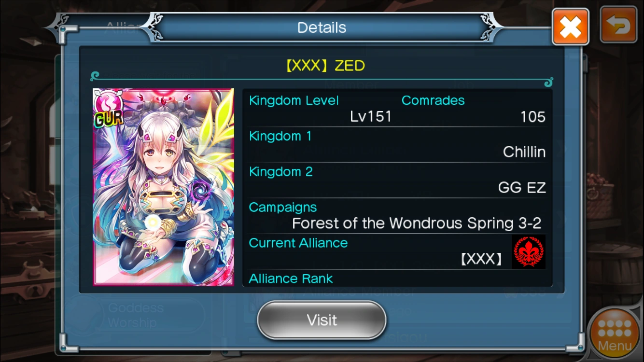Open the round Menu button
Screen dimensions: 644x362
point(615,334)
